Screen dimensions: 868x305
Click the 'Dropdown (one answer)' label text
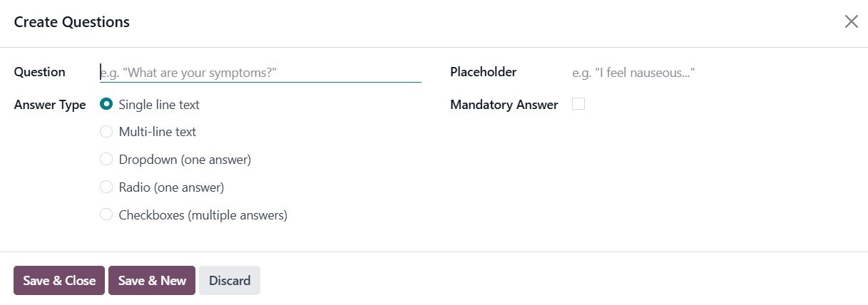coord(185,160)
